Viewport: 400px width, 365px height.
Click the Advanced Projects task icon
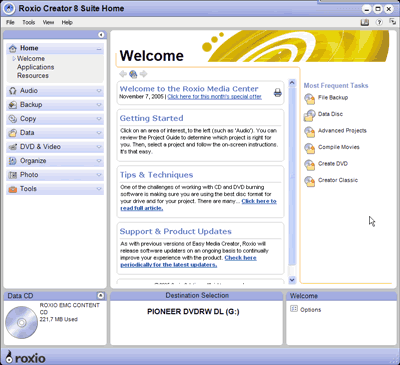pos(310,132)
